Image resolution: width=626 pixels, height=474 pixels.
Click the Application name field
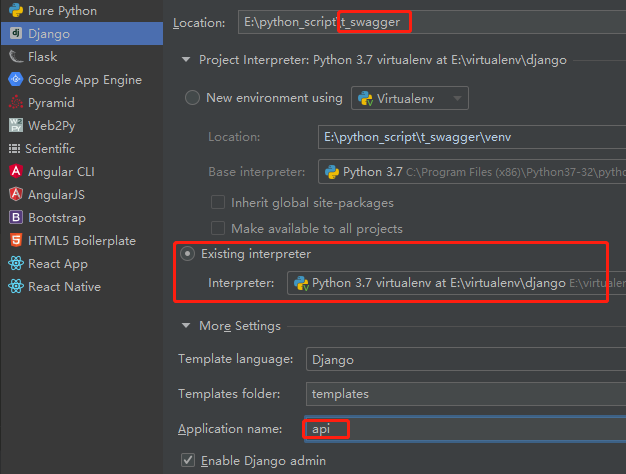click(x=466, y=429)
